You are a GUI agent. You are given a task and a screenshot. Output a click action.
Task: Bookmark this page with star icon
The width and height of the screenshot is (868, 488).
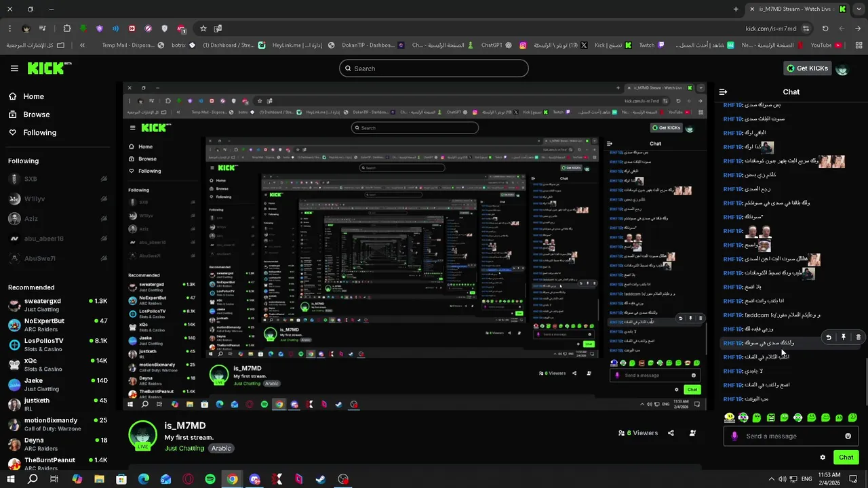point(203,28)
